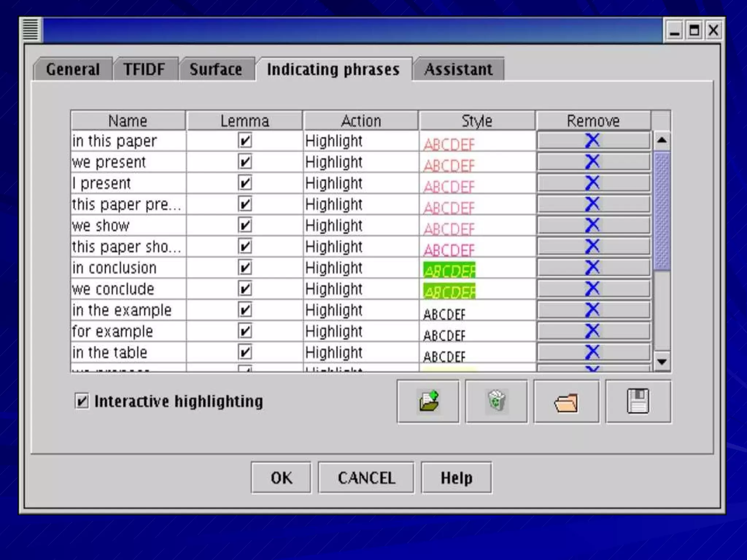This screenshot has width=747, height=560.
Task: Remove the 'in this paper' phrase
Action: click(593, 141)
